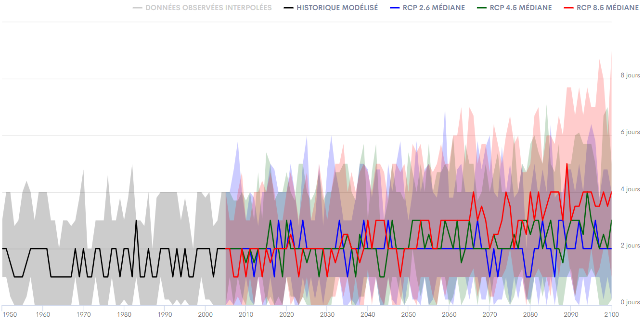644x322 pixels.
Task: Hide the RCP 2.6 médiane series
Action: pyautogui.click(x=427, y=8)
